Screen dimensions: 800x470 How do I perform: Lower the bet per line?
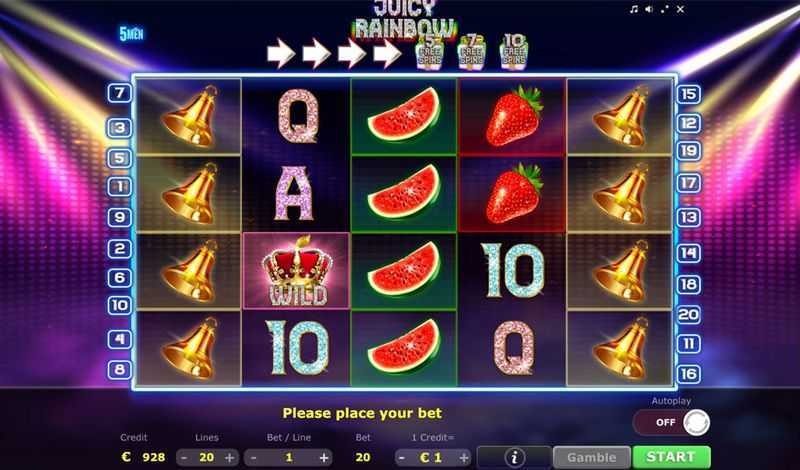click(x=254, y=458)
